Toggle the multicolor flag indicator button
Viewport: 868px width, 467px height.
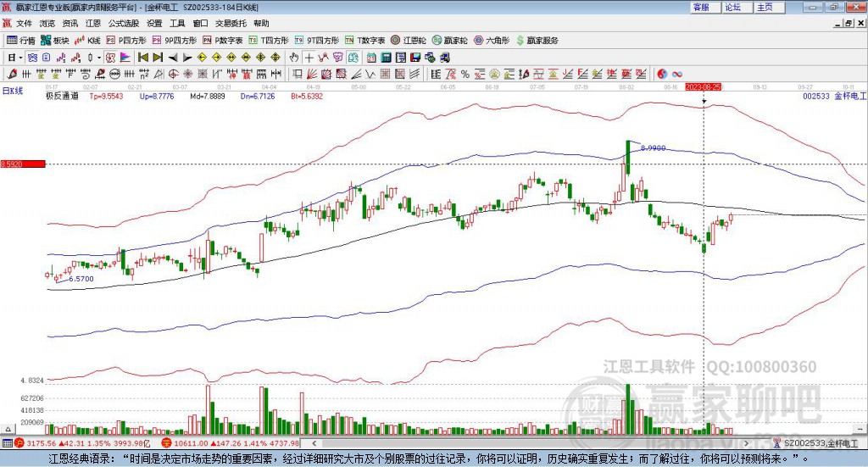tap(125, 58)
